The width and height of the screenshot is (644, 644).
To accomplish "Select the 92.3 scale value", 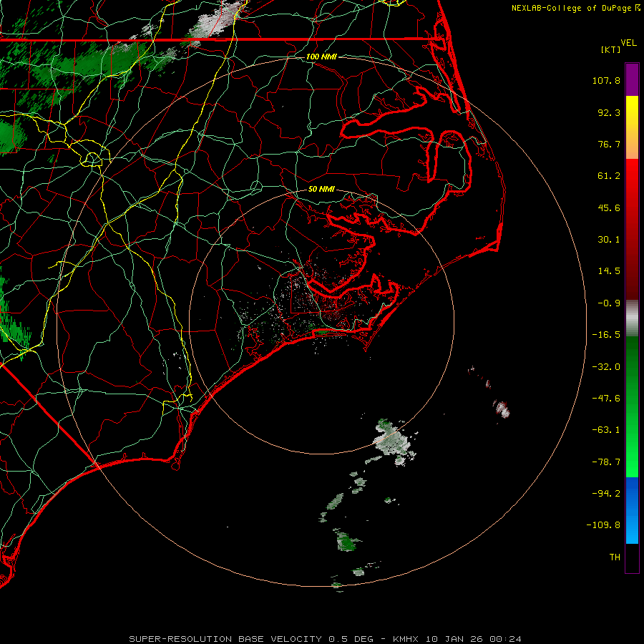I will [609, 112].
